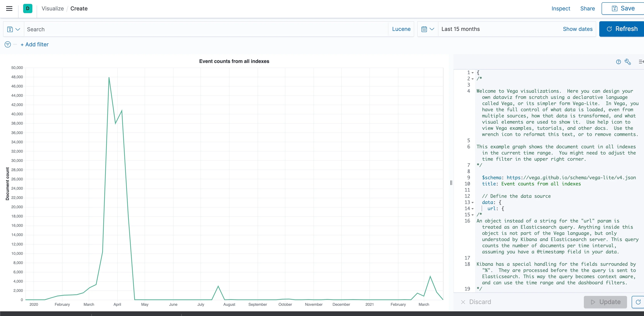Collapse code fold arrow on line 2
Screen dimensions: 644x316
coord(473,79)
